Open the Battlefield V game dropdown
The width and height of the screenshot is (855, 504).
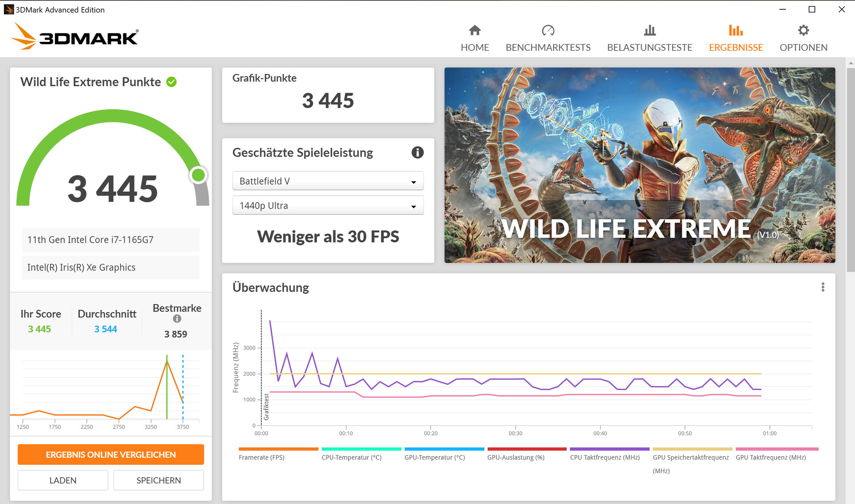point(328,181)
